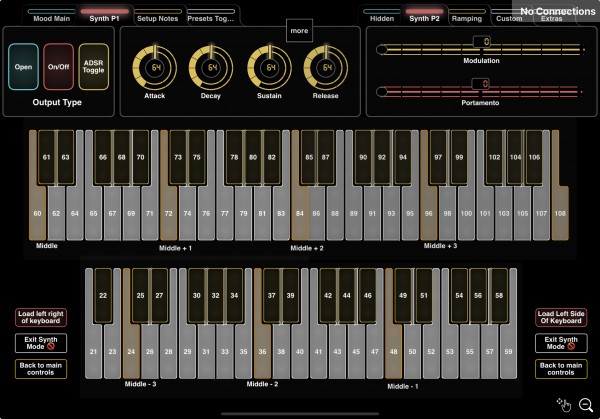The height and width of the screenshot is (419, 600).
Task: Play black piano key 61
Action: (x=46, y=157)
